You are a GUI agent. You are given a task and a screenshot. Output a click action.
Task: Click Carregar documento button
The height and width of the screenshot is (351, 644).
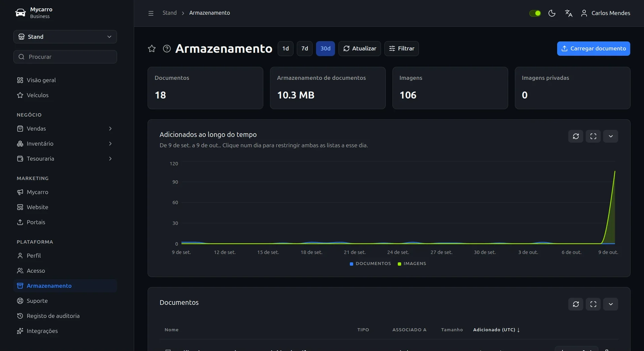[593, 49]
